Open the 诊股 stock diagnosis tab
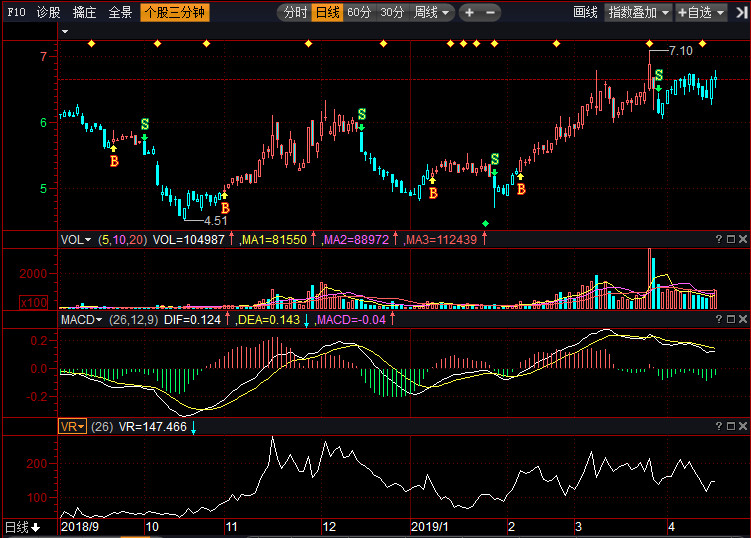The width and height of the screenshot is (751, 538). [x=48, y=13]
